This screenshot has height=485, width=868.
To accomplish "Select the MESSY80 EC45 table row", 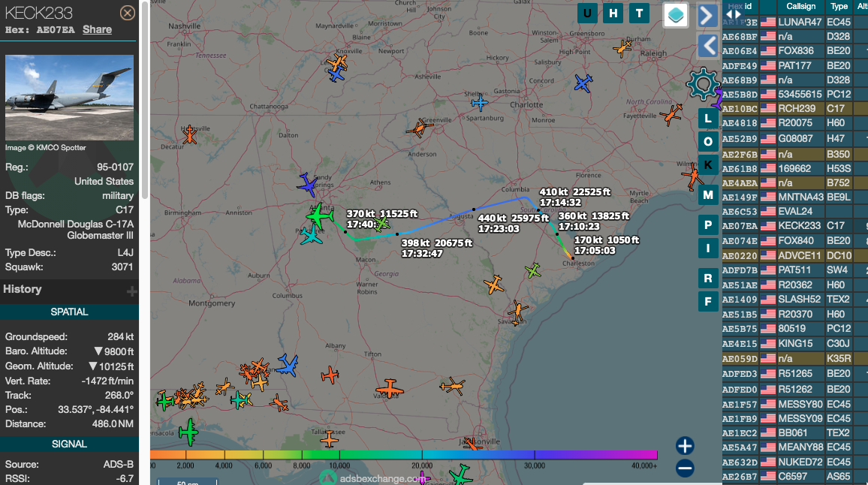I will (x=795, y=404).
